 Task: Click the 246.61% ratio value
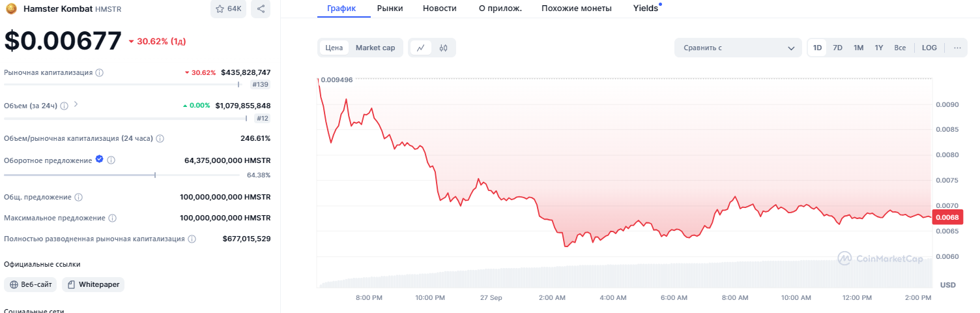(255, 138)
